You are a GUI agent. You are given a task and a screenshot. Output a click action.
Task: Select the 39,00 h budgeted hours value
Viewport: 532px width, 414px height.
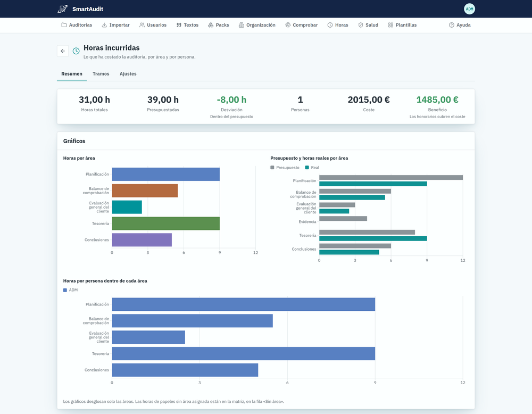(x=163, y=100)
